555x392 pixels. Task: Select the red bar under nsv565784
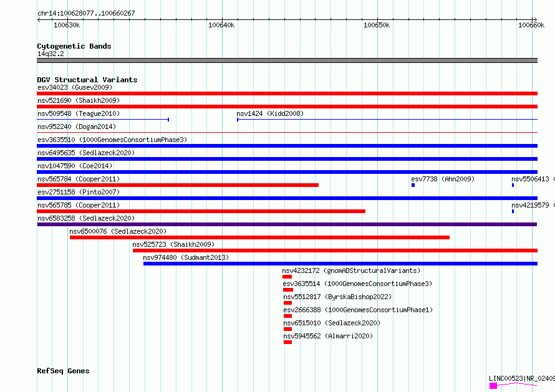[x=178, y=185]
